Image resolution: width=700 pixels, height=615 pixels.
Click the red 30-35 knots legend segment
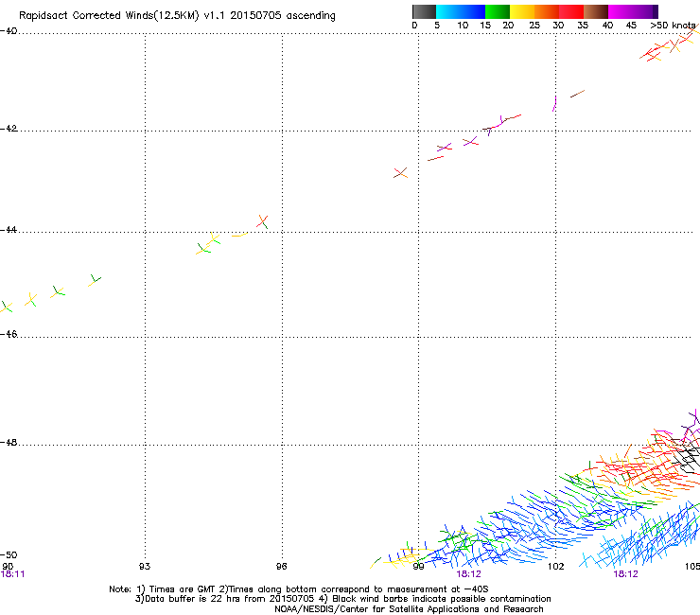(x=571, y=11)
